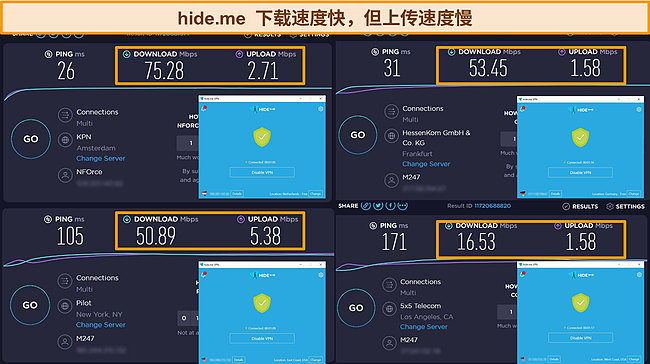Click download value 53.45

click(488, 68)
